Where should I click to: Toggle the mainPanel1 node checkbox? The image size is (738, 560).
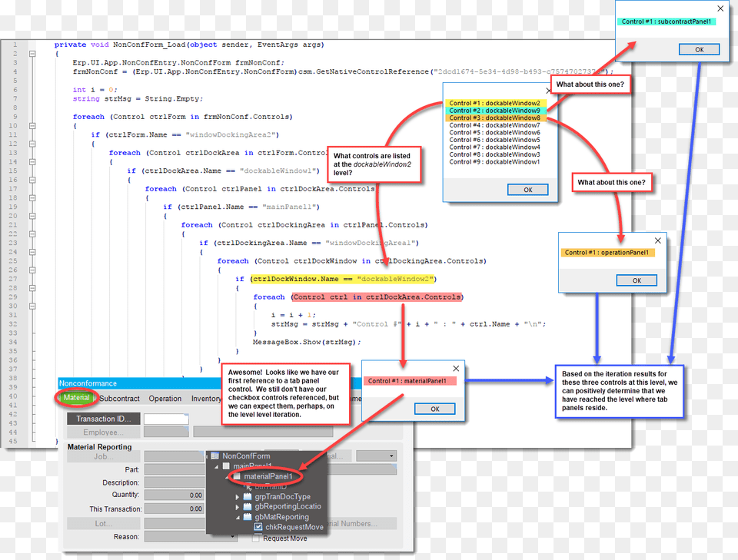click(x=226, y=466)
